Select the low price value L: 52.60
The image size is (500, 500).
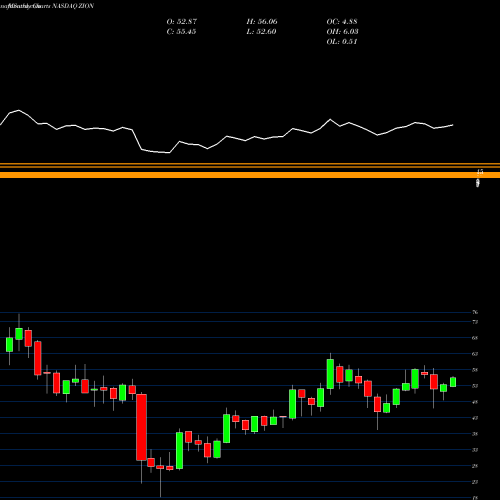tap(261, 31)
